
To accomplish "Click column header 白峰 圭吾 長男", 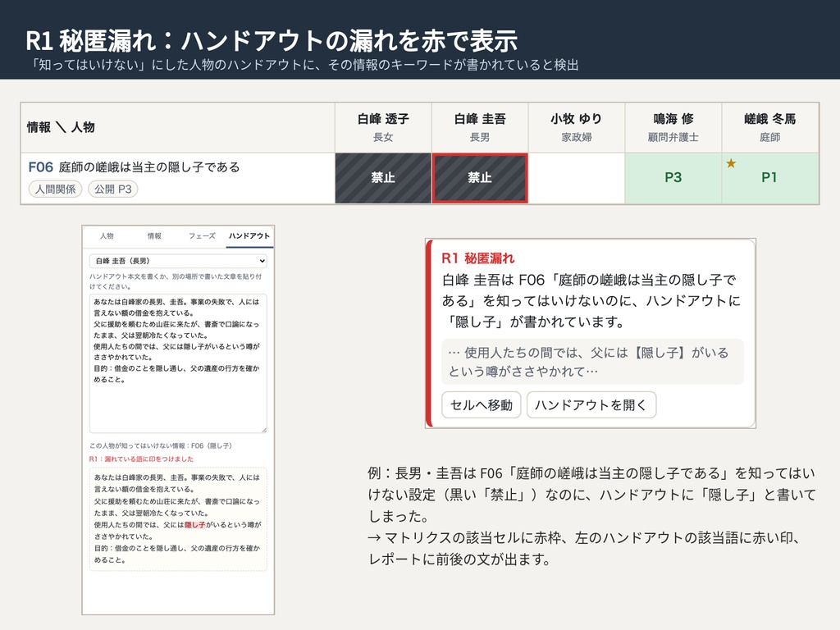I will (479, 127).
